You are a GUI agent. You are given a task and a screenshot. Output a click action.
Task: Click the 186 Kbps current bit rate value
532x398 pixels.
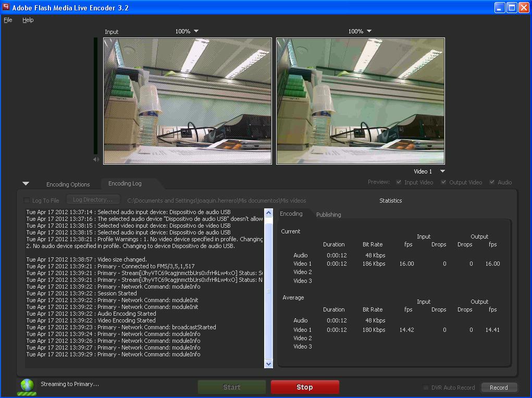pos(374,264)
